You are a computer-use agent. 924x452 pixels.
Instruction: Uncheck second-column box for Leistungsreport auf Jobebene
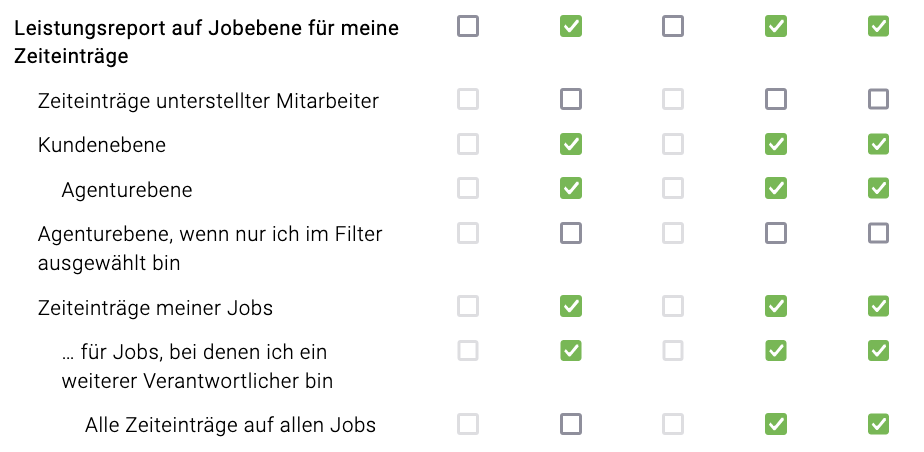pos(571,27)
